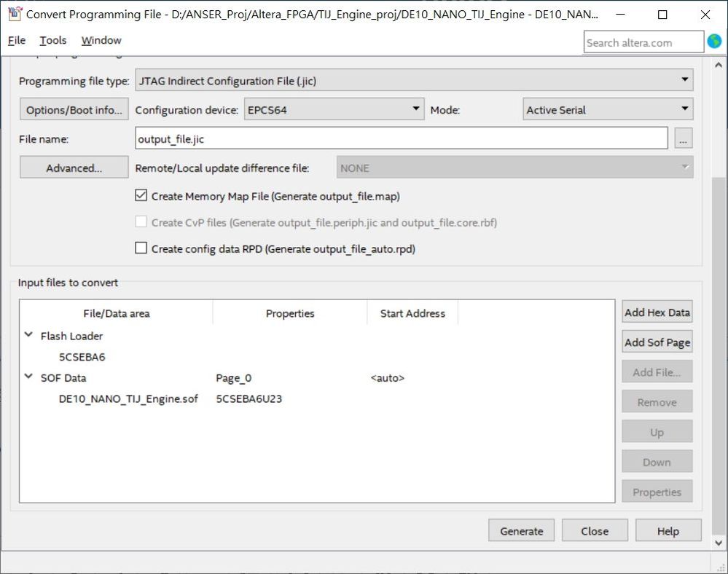Collapse the Flash Loader tree row

click(x=28, y=334)
